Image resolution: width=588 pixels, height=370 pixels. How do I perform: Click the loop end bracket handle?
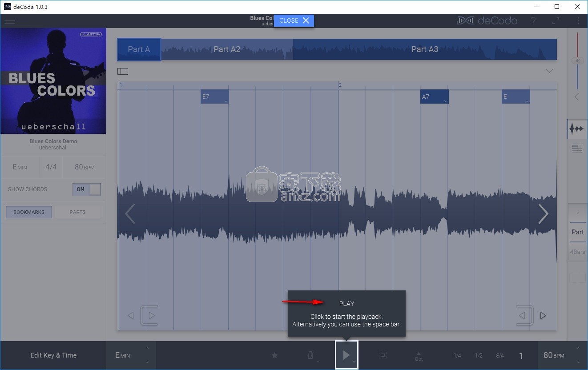point(525,316)
